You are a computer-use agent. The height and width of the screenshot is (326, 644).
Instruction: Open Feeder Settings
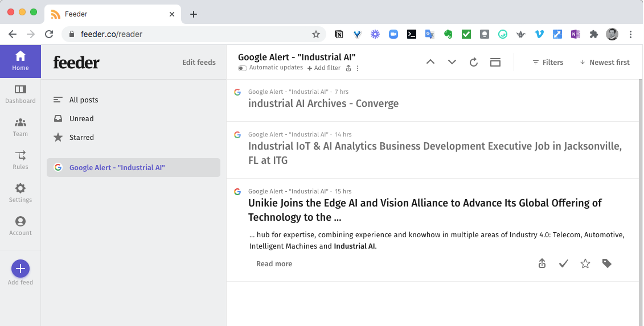(20, 193)
